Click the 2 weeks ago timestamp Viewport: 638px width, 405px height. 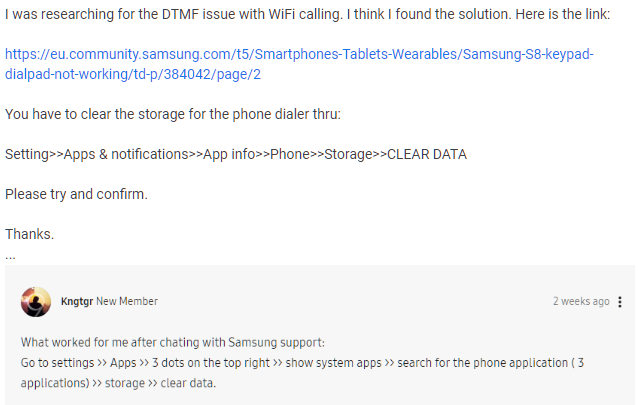[581, 301]
